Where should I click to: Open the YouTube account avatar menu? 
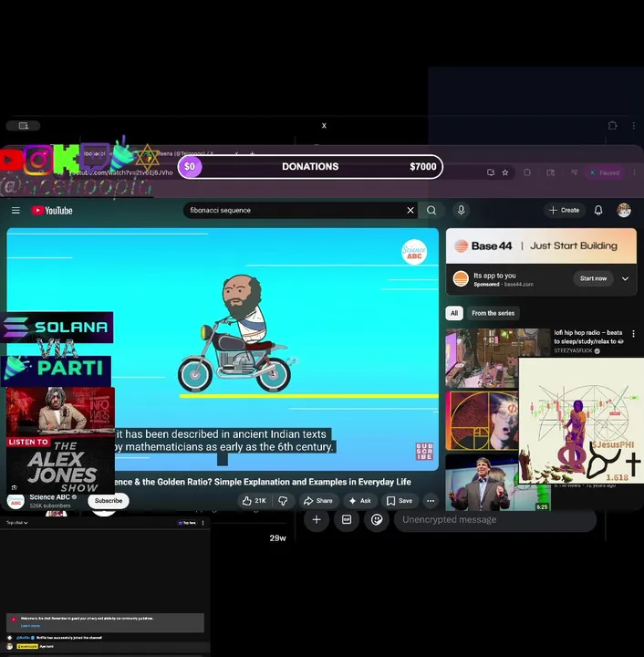point(624,210)
